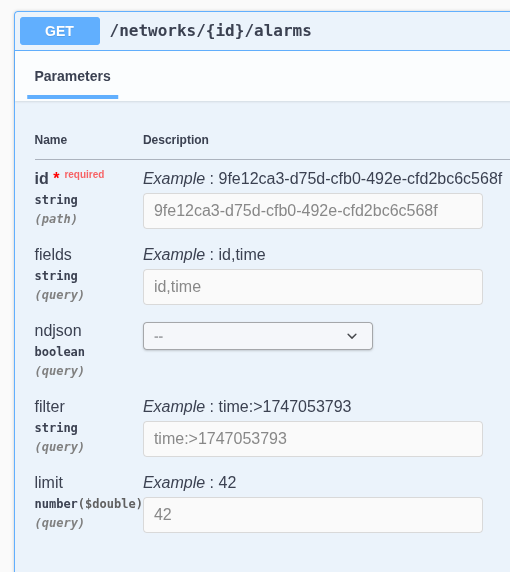Click the 'Example : time:>1747053793' text
The width and height of the screenshot is (510, 572).
[247, 406]
